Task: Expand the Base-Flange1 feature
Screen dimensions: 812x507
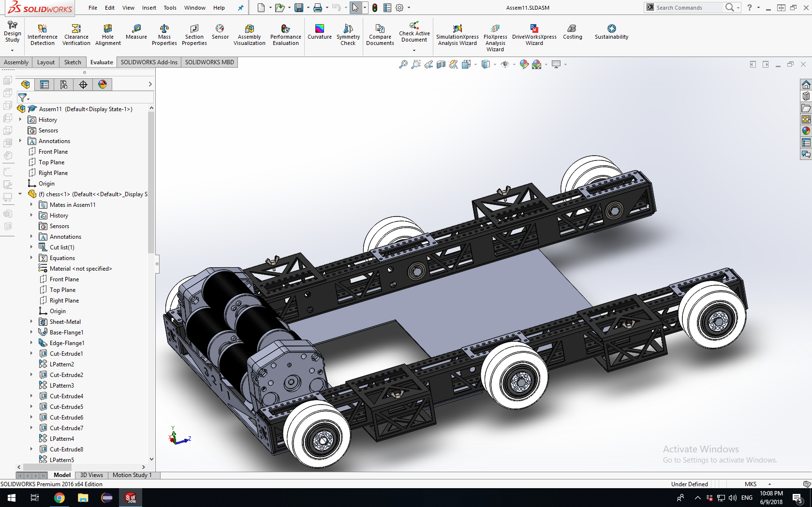Action: click(31, 332)
